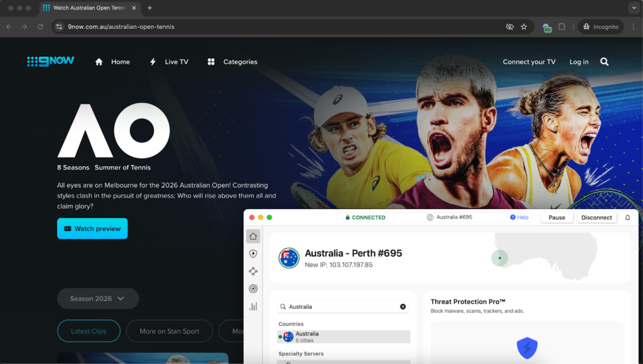Click Connect your TV link
Screen dimensions: 643x364
coord(529,62)
